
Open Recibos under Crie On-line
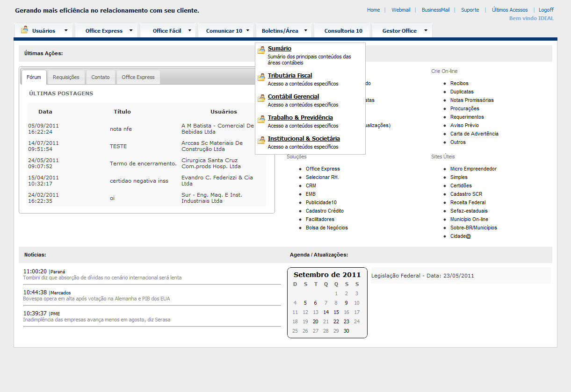point(459,83)
